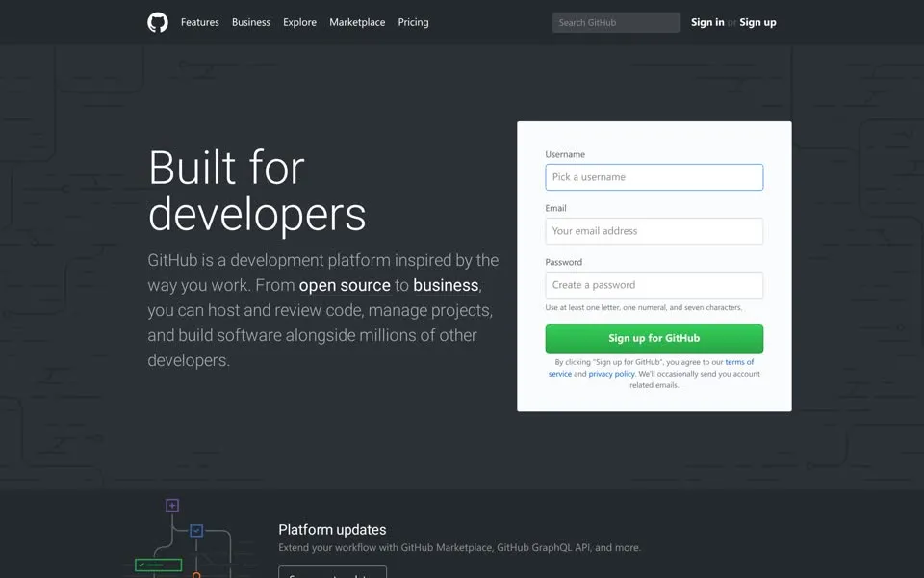Click the green checkmark bar icon

[x=159, y=565]
